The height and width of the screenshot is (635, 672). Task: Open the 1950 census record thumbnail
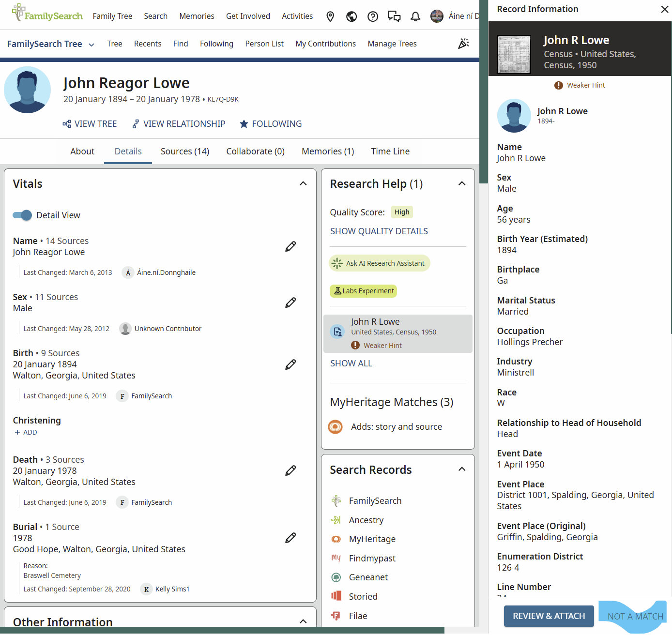point(514,55)
